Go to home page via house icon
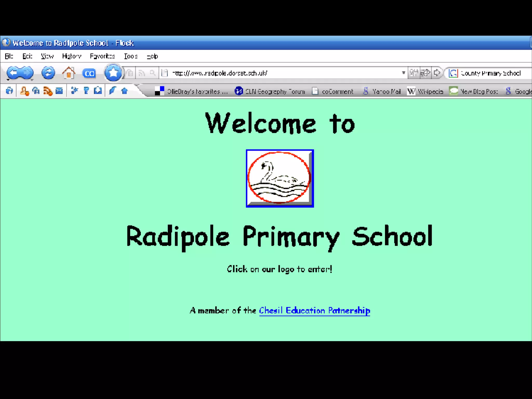Image resolution: width=532 pixels, height=399 pixels. coord(69,73)
